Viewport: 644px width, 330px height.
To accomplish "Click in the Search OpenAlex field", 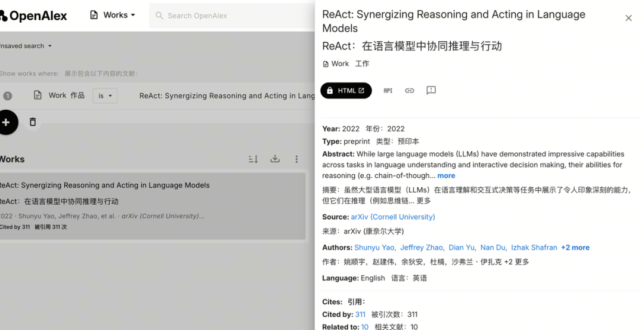I will pos(233,16).
